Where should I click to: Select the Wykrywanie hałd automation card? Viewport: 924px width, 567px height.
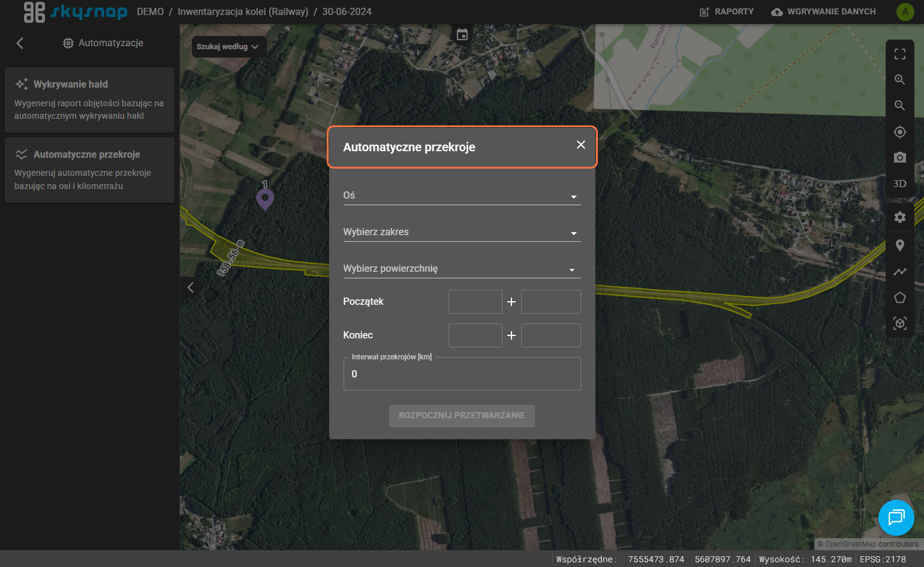click(89, 100)
